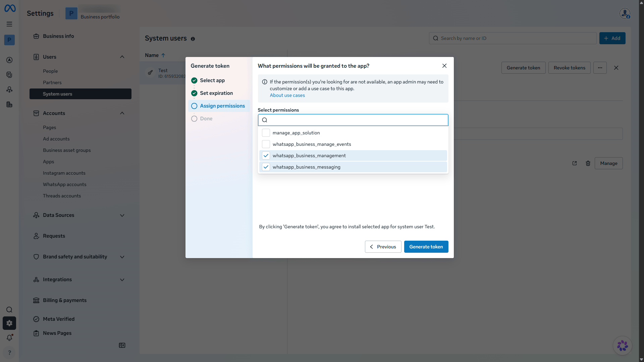Click the page scrollbar down arrow
This screenshot has width=644, height=362.
coord(641,359)
